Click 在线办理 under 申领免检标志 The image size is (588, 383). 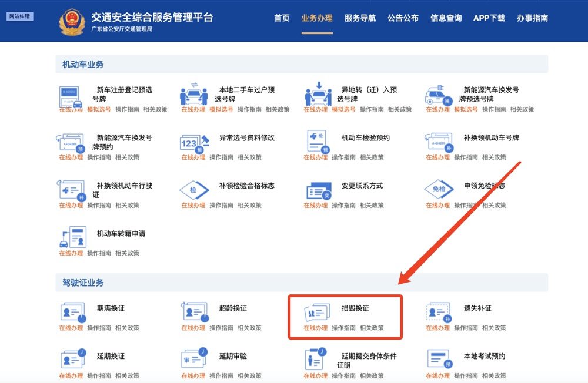pos(437,205)
